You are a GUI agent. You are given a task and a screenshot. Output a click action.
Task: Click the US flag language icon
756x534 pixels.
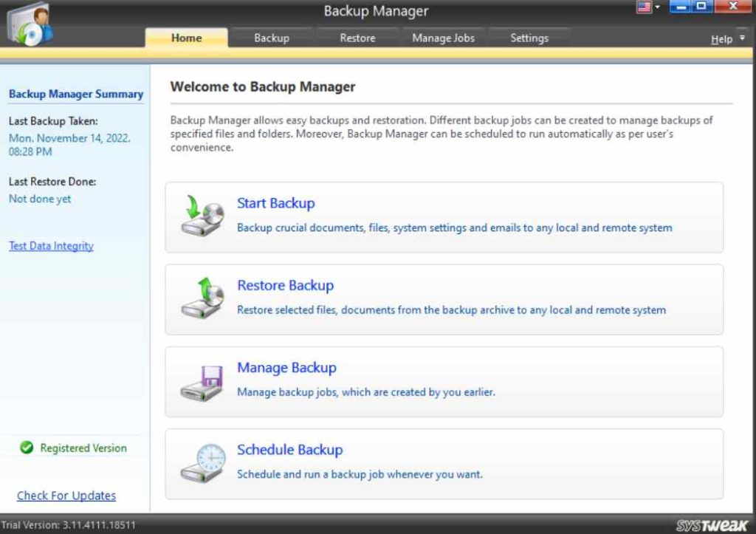coord(644,7)
